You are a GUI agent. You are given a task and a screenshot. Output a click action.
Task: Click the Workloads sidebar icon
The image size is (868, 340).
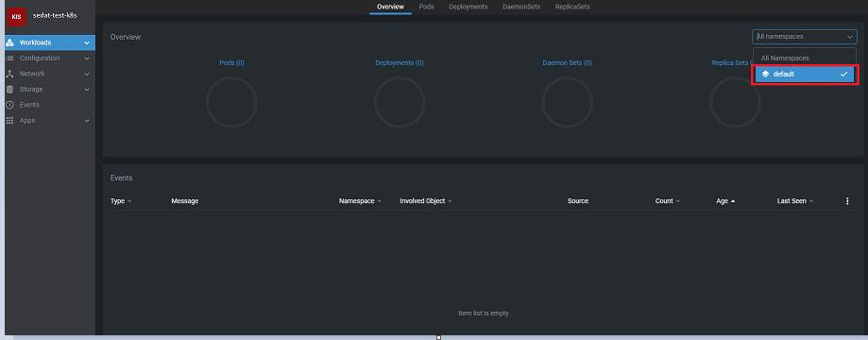click(x=9, y=42)
